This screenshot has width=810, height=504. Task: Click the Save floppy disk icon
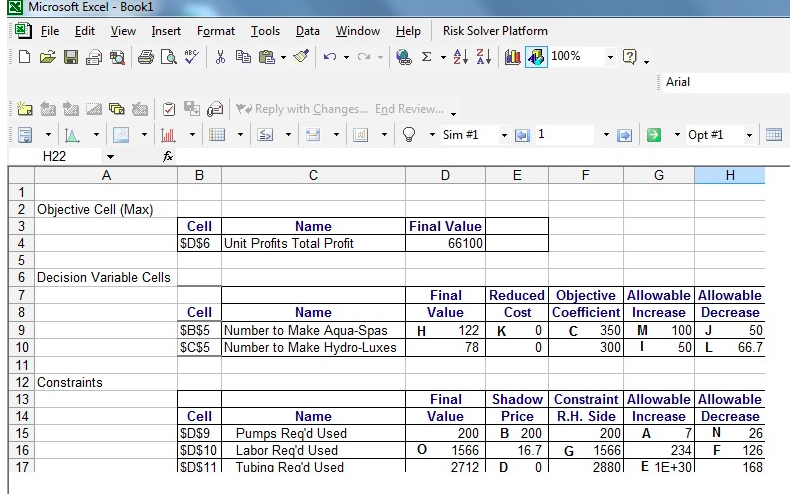coord(71,57)
